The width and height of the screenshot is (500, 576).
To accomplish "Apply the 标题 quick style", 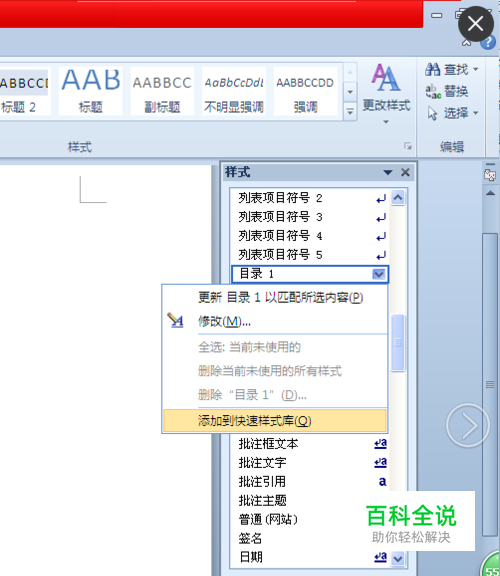I will (x=90, y=91).
